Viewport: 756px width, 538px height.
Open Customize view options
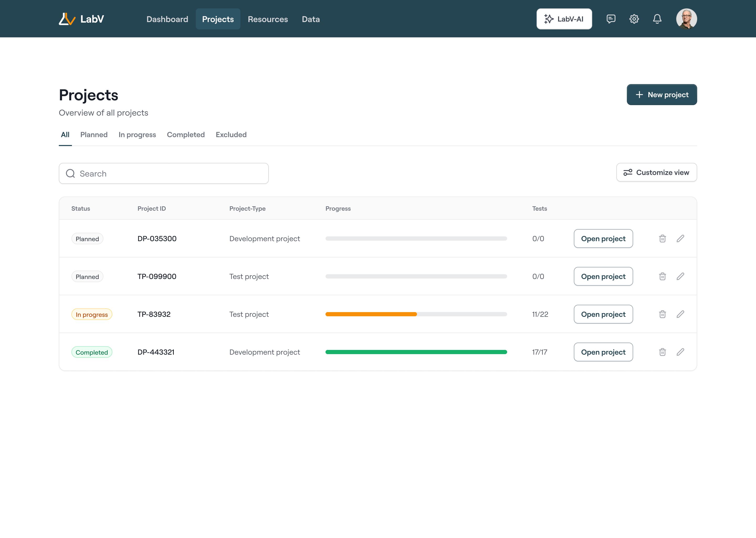point(656,172)
